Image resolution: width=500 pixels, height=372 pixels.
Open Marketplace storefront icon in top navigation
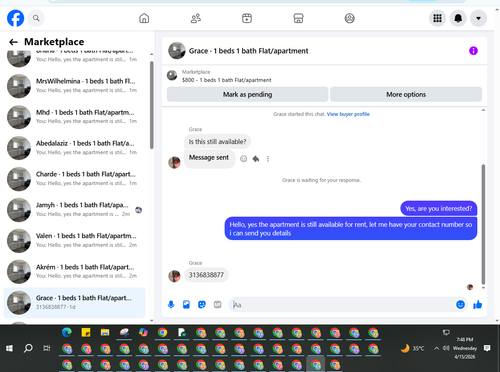[x=298, y=18]
